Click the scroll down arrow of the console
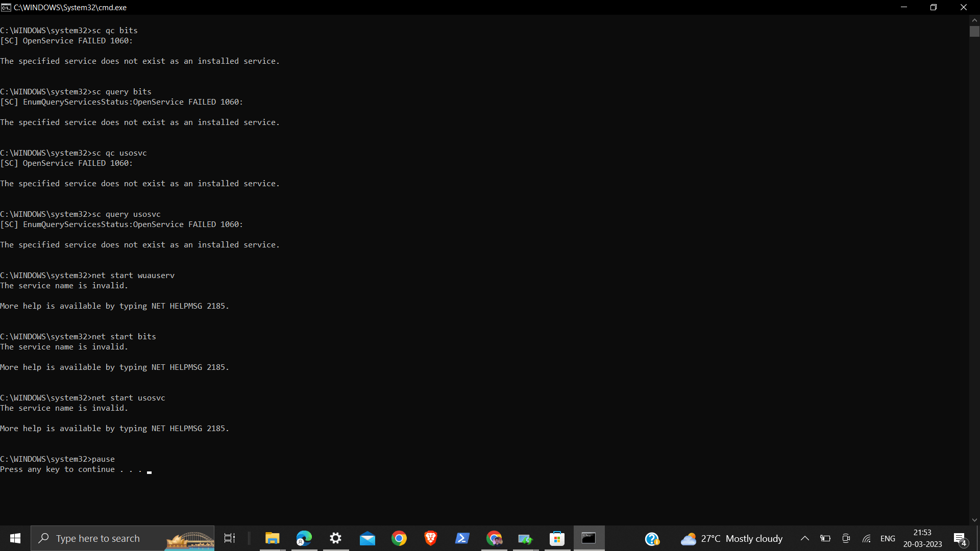980x551 pixels. pos(974,520)
